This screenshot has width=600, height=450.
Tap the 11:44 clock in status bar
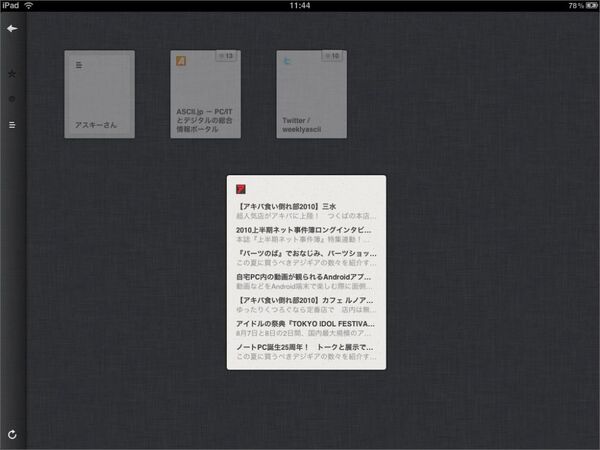[300, 5]
